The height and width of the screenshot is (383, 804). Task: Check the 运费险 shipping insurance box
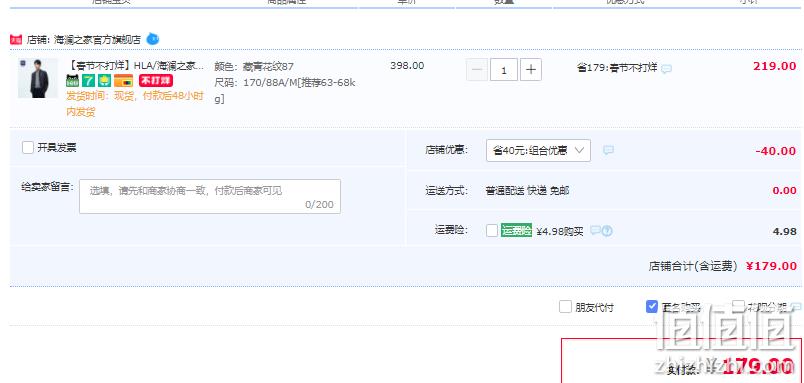pyautogui.click(x=492, y=231)
